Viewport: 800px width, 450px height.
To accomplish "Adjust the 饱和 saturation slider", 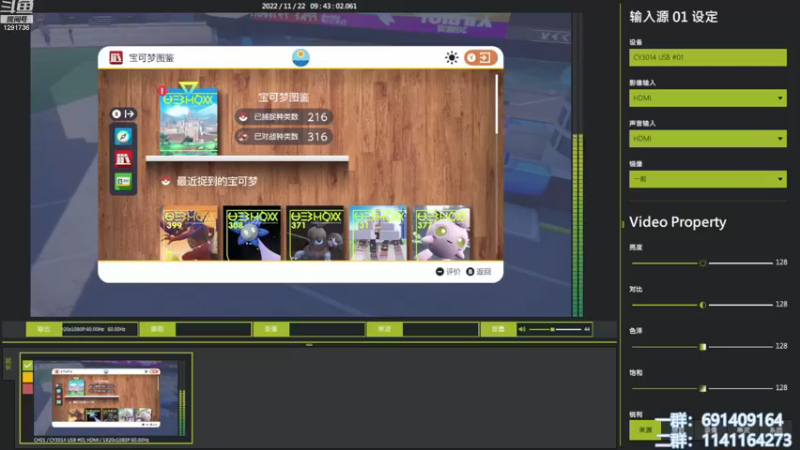I will click(703, 388).
